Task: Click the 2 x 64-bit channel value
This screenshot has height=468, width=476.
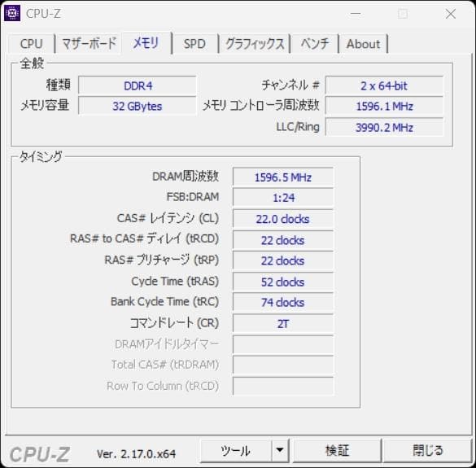Action: (x=384, y=85)
